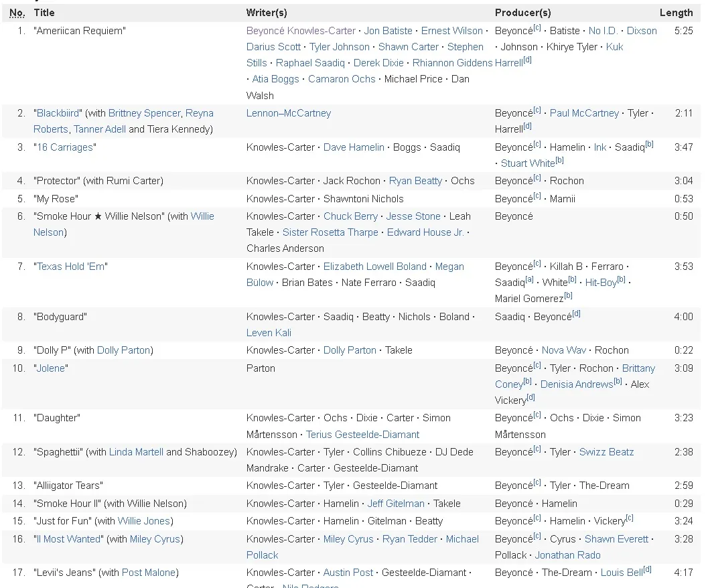The width and height of the screenshot is (708, 588).
Task: Open the Swizz Beatz producer link
Action: (606, 451)
